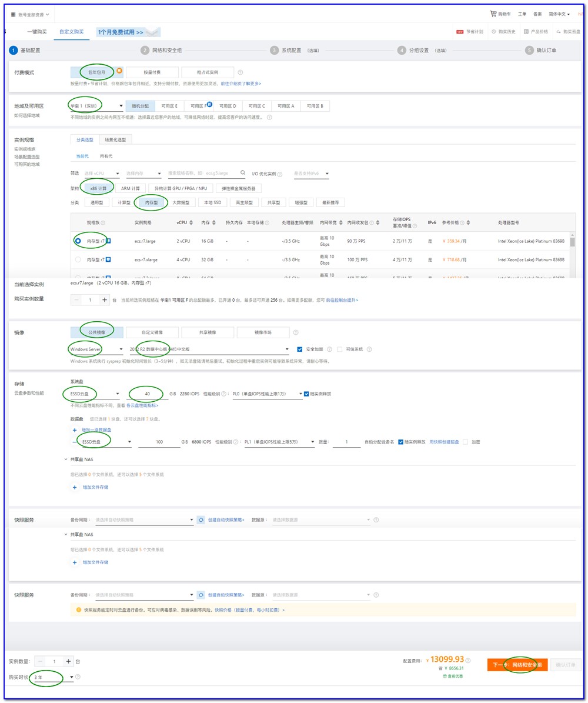Uncheck the 安全加固 checkbox

[x=300, y=349]
